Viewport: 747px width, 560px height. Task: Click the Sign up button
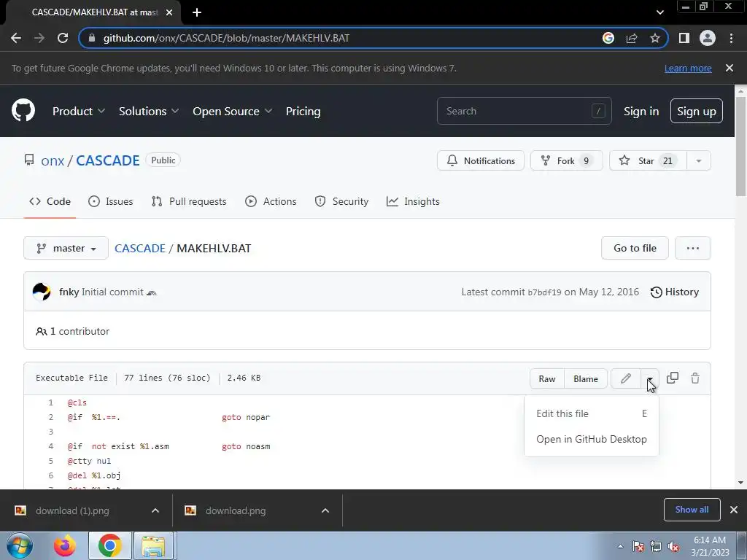pyautogui.click(x=696, y=111)
